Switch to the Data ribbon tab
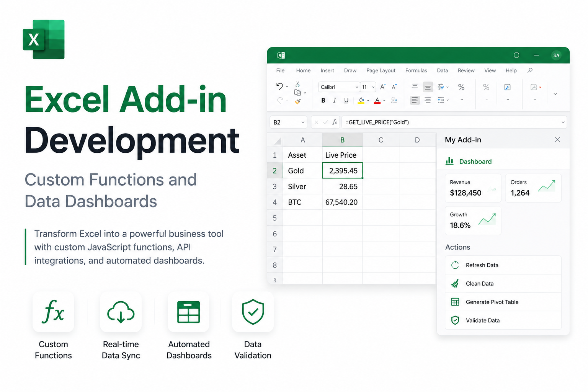Viewport: 588px width, 392px height. [x=443, y=70]
